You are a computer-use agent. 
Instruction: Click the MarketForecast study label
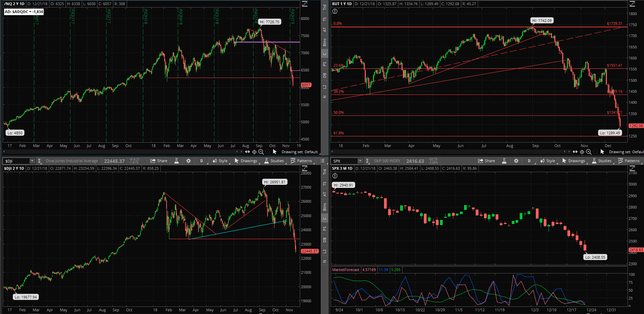[346, 270]
